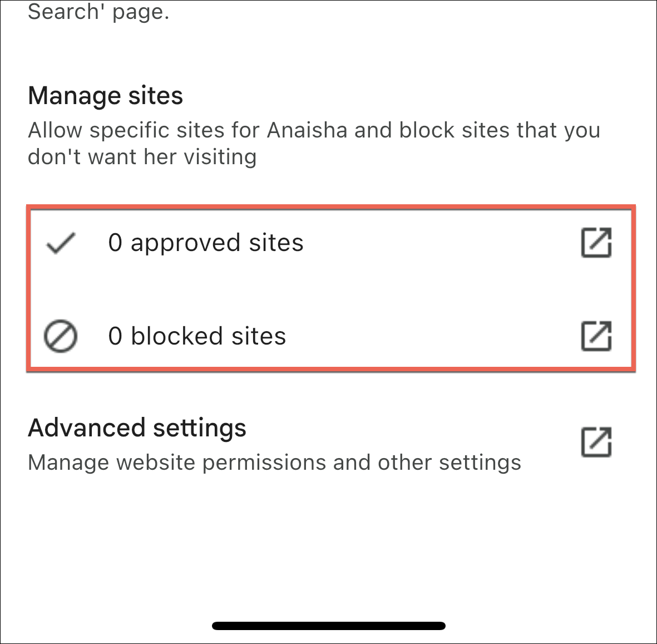Open the external link icon for approved sites

pos(596,242)
